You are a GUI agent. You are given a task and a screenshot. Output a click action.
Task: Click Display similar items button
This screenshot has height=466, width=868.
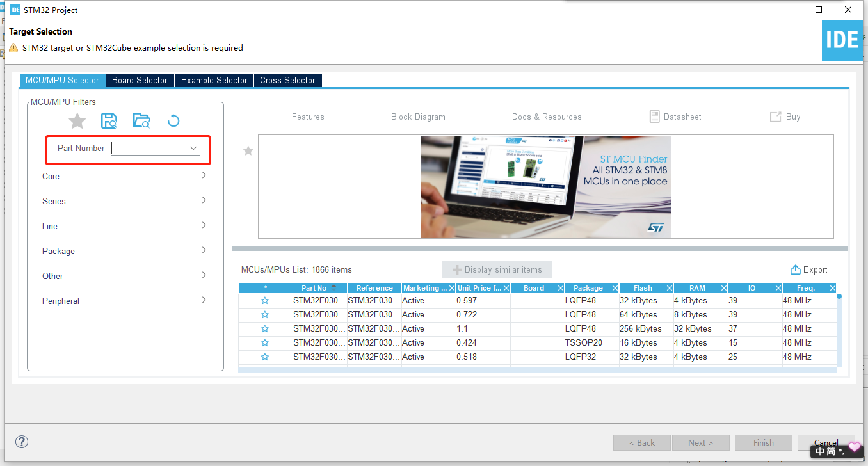click(497, 269)
